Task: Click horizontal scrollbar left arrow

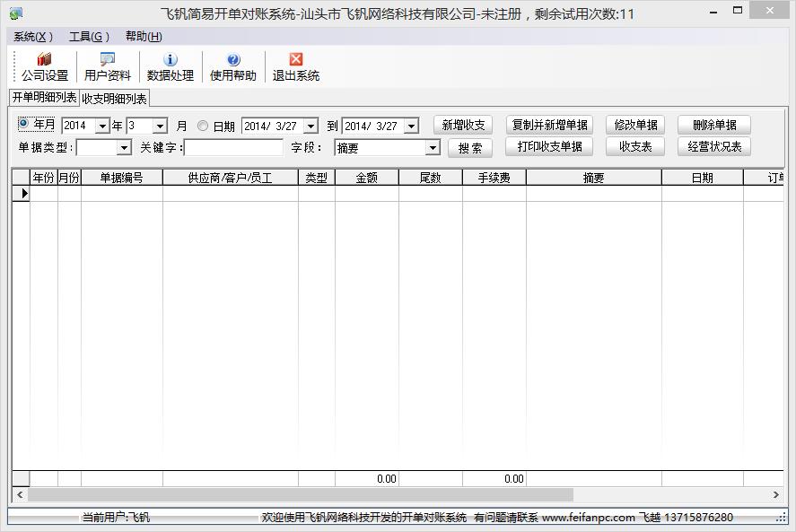Action: point(20,495)
